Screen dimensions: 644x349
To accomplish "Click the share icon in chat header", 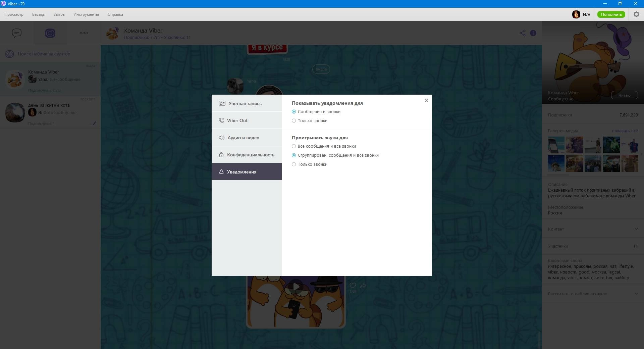I will [x=523, y=33].
